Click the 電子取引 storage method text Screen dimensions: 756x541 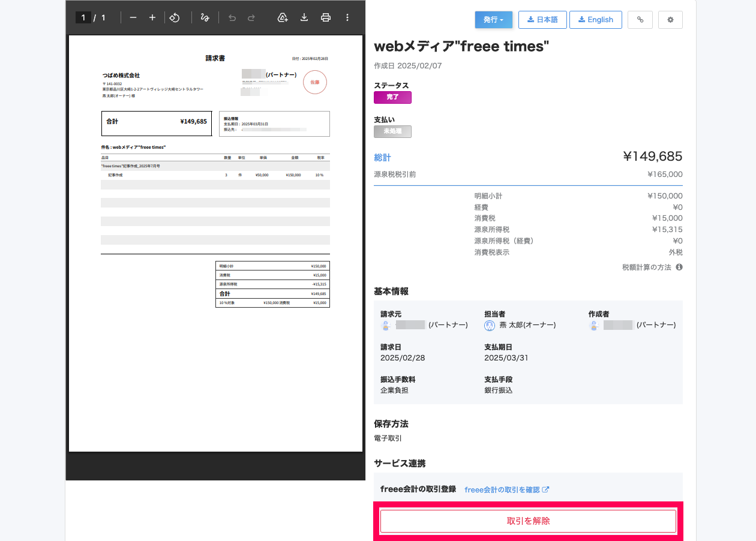[388, 438]
